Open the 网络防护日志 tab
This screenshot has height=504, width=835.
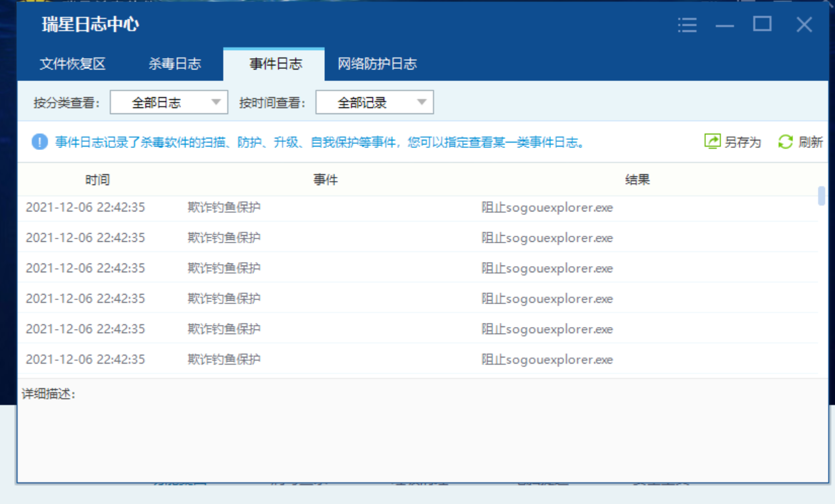(x=377, y=64)
